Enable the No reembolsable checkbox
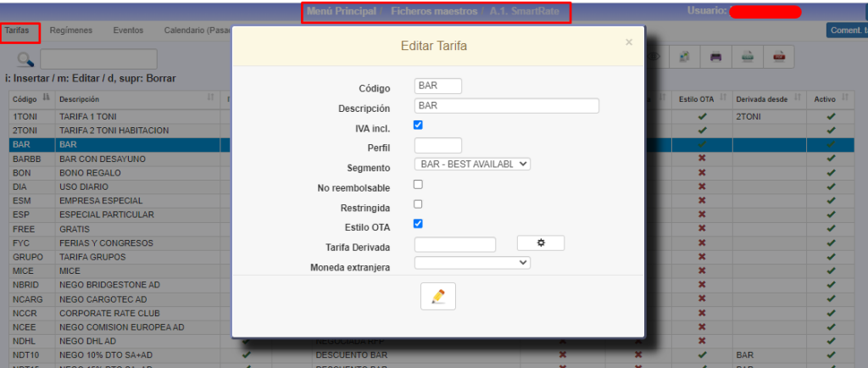The height and width of the screenshot is (368, 868). tap(418, 184)
